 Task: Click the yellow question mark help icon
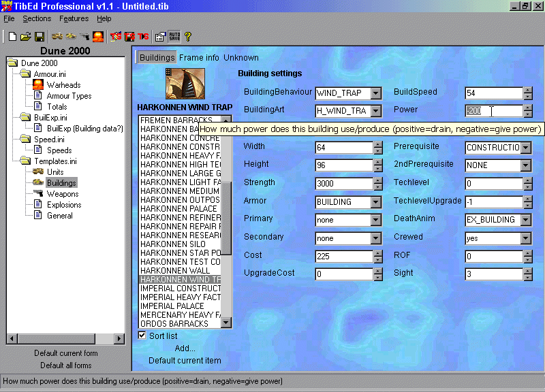(188, 37)
